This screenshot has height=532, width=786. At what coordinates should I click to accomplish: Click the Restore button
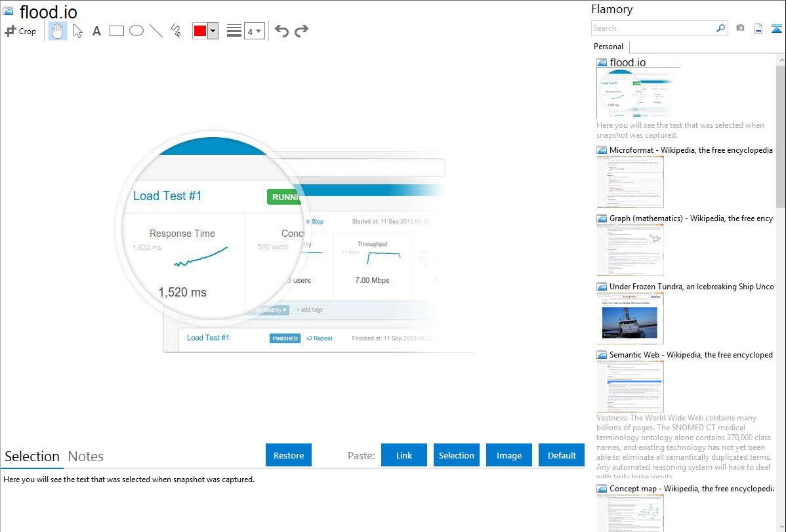289,455
